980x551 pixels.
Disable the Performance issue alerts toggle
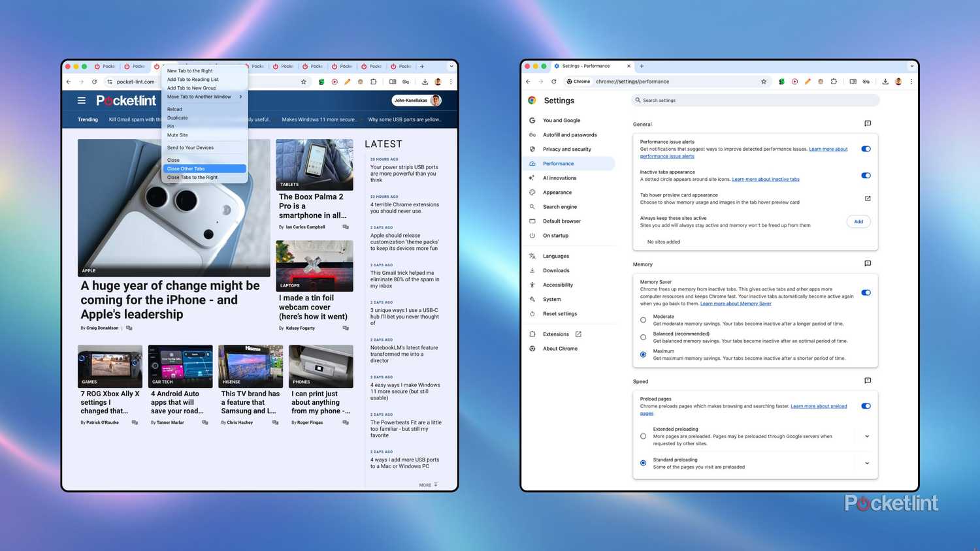(866, 149)
